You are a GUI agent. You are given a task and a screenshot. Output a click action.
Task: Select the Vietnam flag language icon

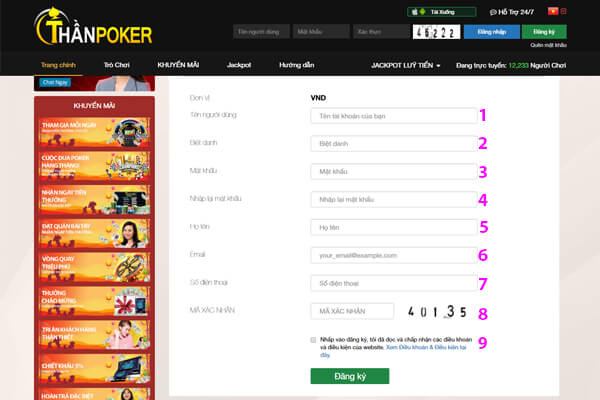(553, 11)
